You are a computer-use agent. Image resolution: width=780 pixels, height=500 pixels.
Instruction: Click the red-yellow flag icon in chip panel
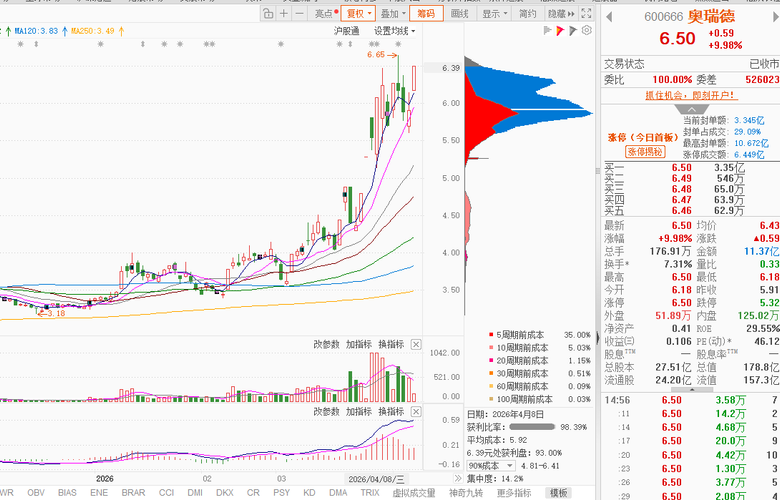[560, 31]
